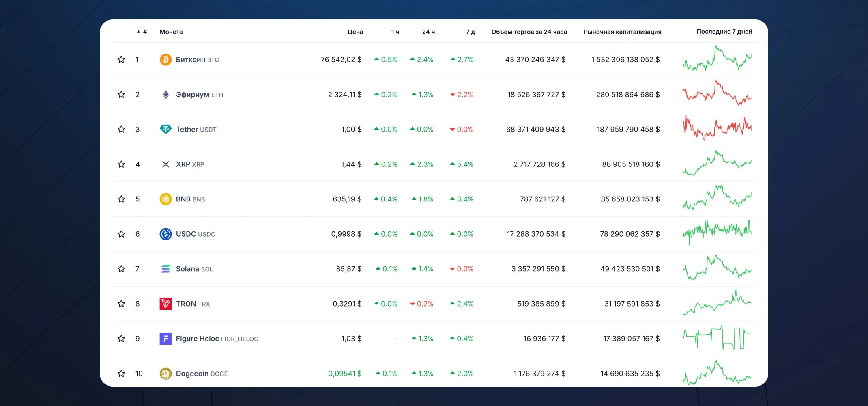
Task: Open the Эфириум ETH coin page
Action: click(200, 95)
